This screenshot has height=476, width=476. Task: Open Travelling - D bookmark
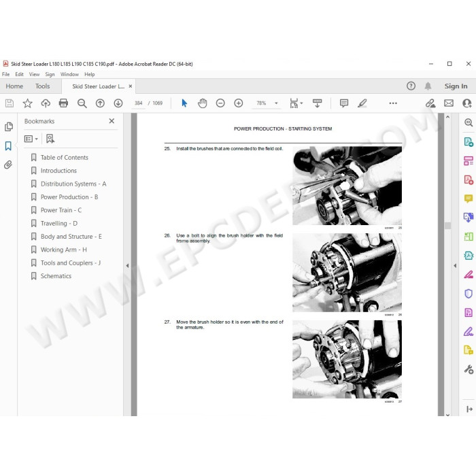(x=59, y=224)
